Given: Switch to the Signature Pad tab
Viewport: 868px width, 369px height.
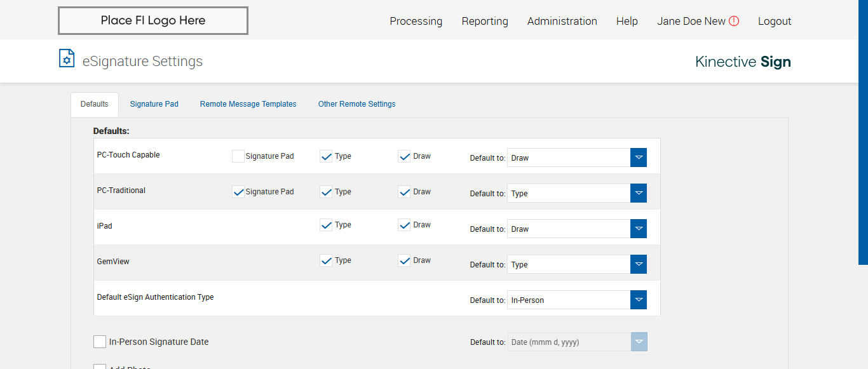Looking at the screenshot, I should coord(154,104).
